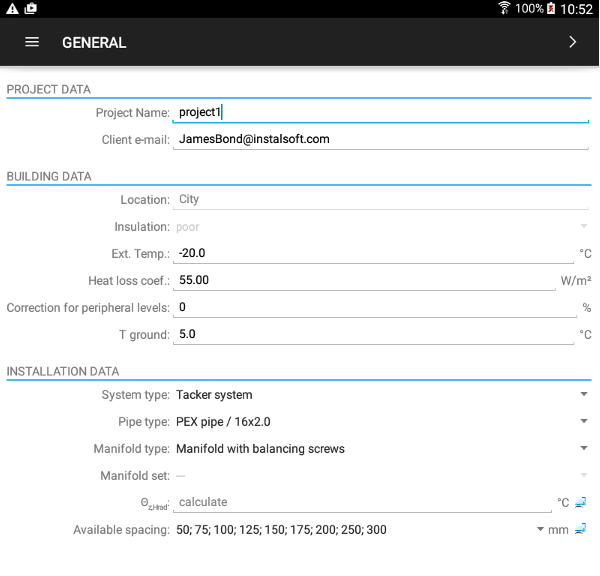
Task: Click the calculator icon beside the calculate temperature field
Action: click(581, 502)
